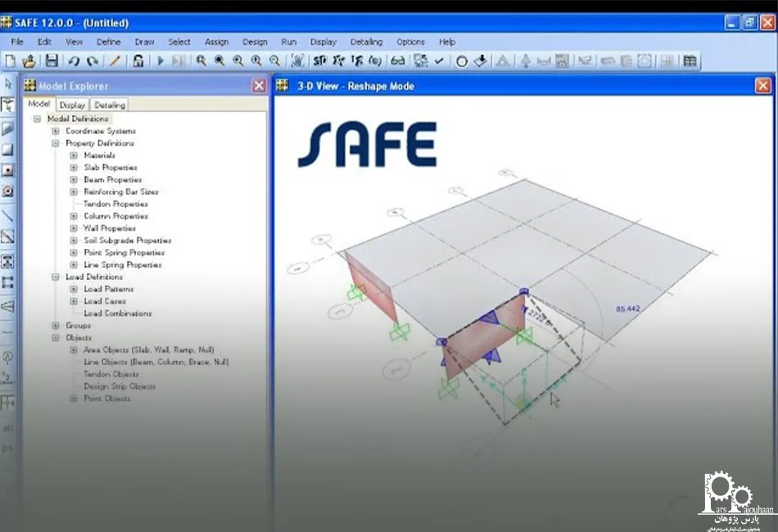Close the Model Explorer panel
The height and width of the screenshot is (532, 778).
[259, 86]
